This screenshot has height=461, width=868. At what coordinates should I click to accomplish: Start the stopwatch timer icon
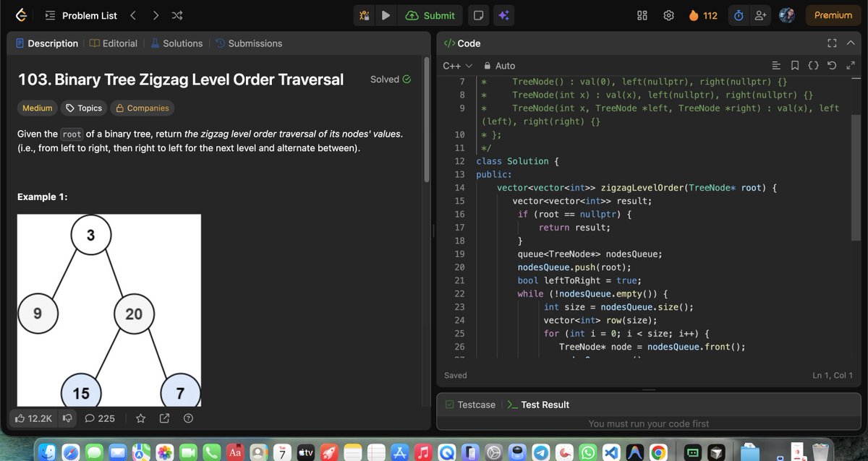[739, 15]
